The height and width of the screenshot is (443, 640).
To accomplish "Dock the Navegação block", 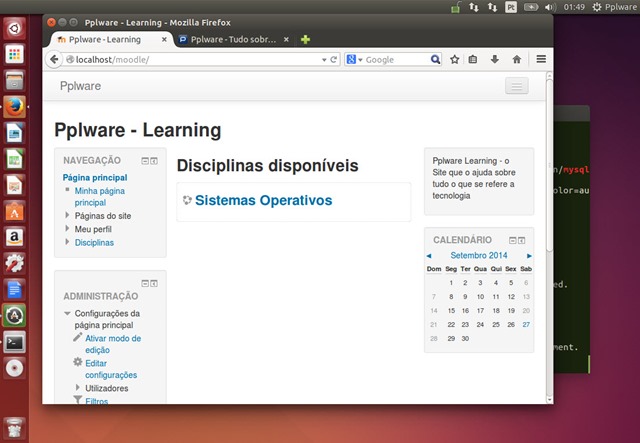I will 154,161.
